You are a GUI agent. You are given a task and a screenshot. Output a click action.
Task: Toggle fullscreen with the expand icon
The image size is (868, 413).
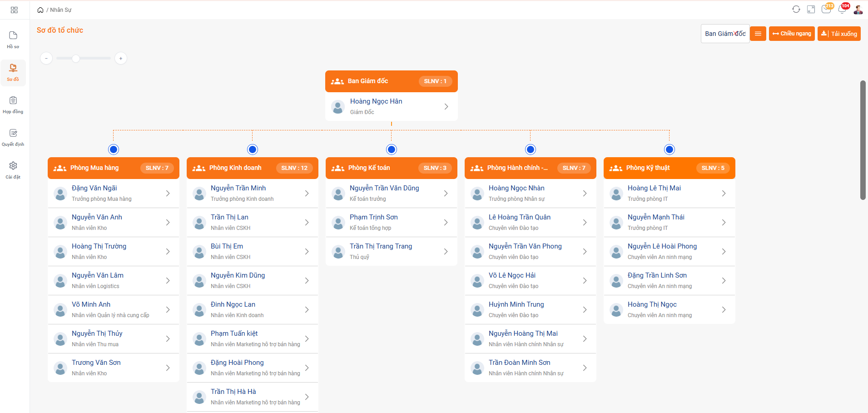coord(811,10)
